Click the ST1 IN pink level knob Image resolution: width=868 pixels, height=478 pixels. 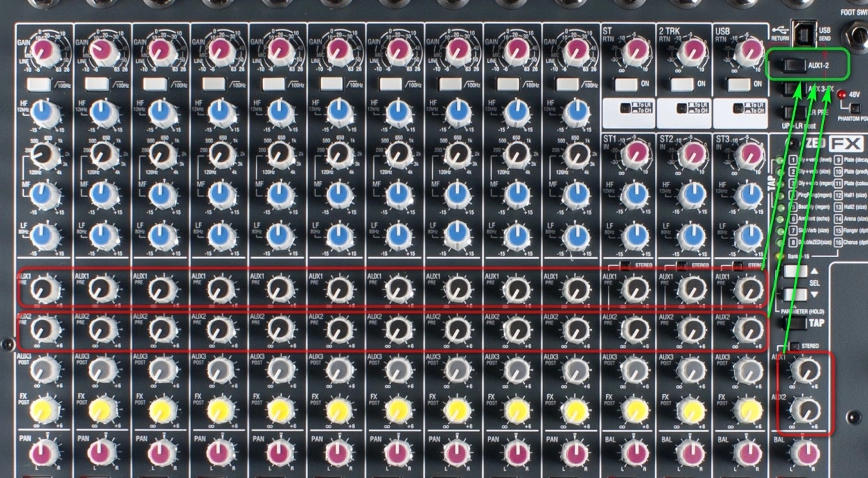pyautogui.click(x=635, y=154)
